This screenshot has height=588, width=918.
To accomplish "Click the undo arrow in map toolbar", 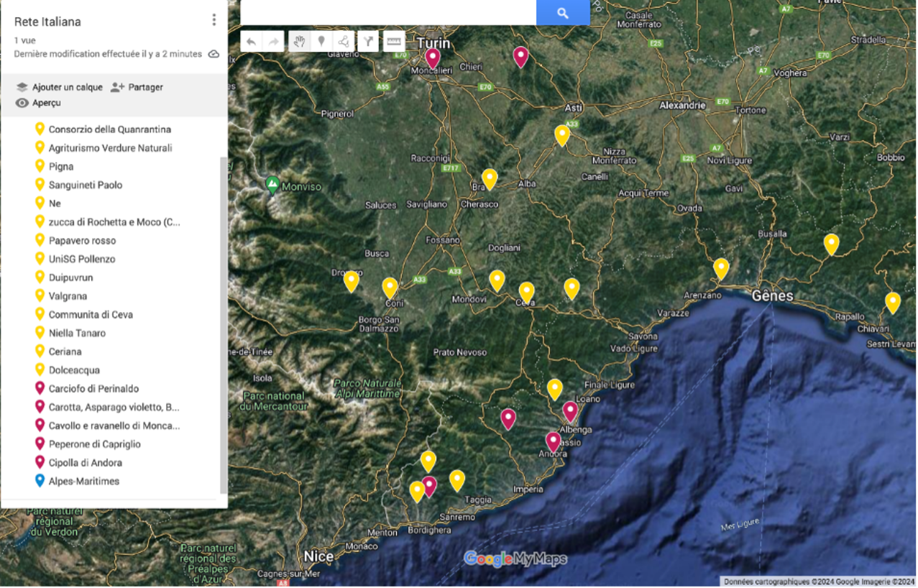I will pyautogui.click(x=251, y=42).
